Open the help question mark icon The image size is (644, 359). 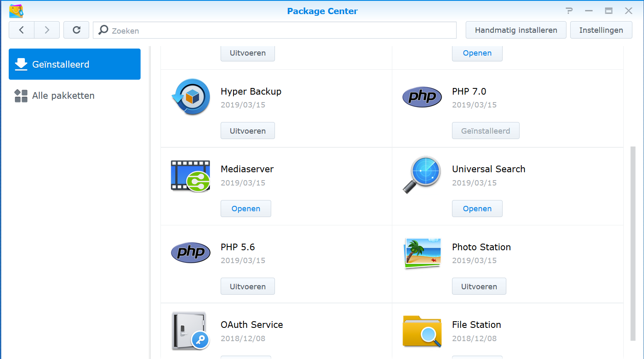(569, 11)
